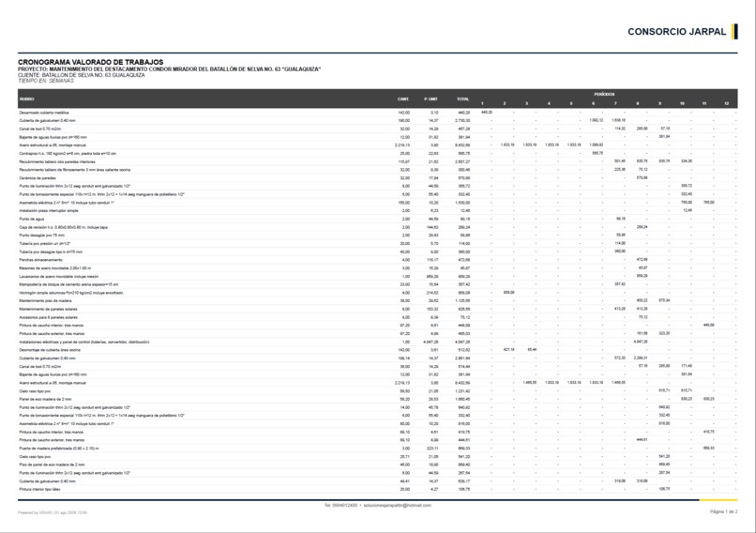The height and width of the screenshot is (533, 756).
Task: Select the Desarmado cubierta metálica row
Action: tap(377, 113)
